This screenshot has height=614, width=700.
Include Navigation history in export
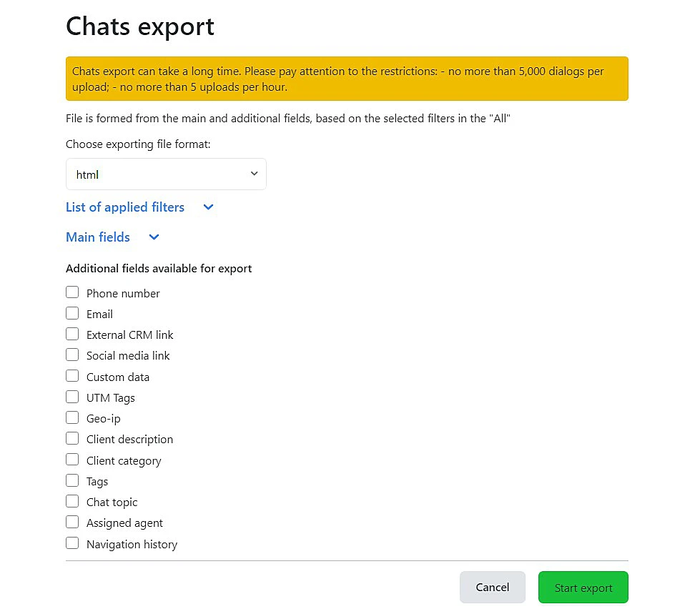72,543
